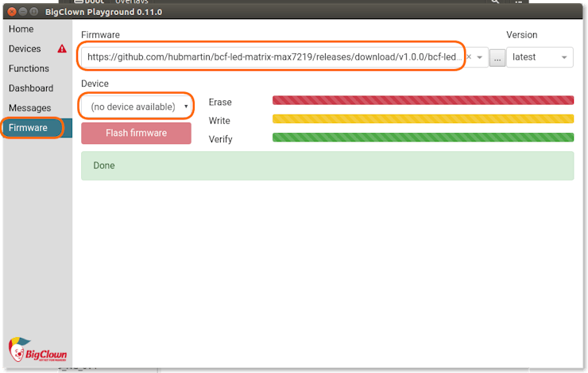Click the BigClown logo

[x=37, y=350]
